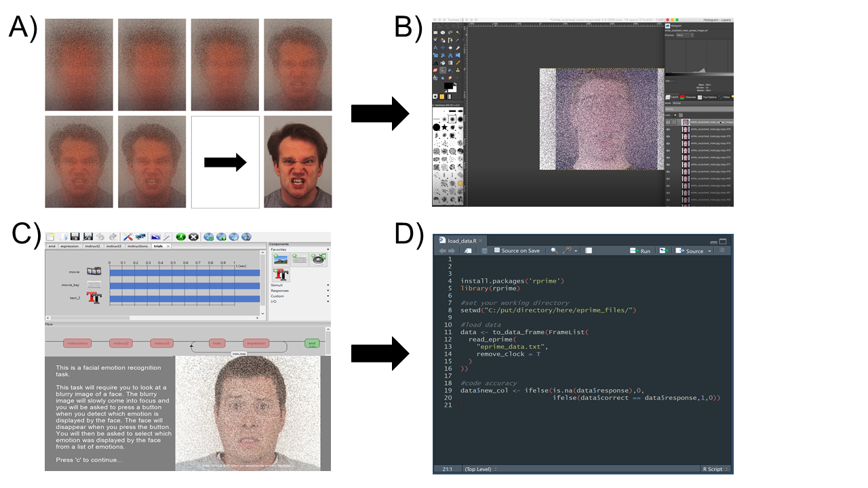This screenshot has width=868, height=488.
Task: Toggle visibility of the second layer in GIMP
Action: tap(668, 129)
